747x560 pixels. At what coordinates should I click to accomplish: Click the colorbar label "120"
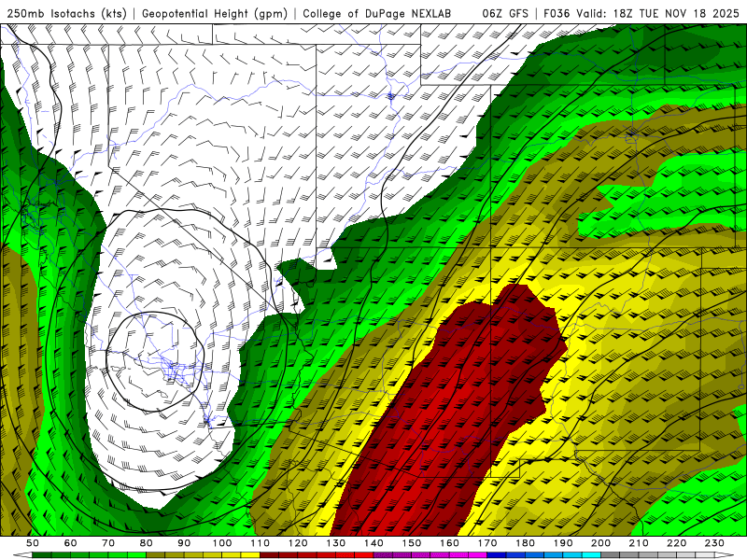point(298,543)
